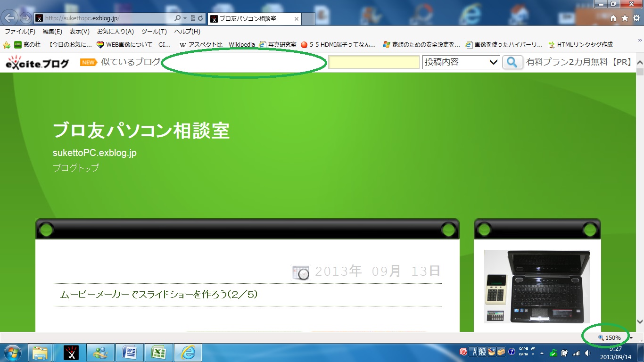Switch to Internet Explorer taskbar button
The image size is (644, 362).
point(188,353)
